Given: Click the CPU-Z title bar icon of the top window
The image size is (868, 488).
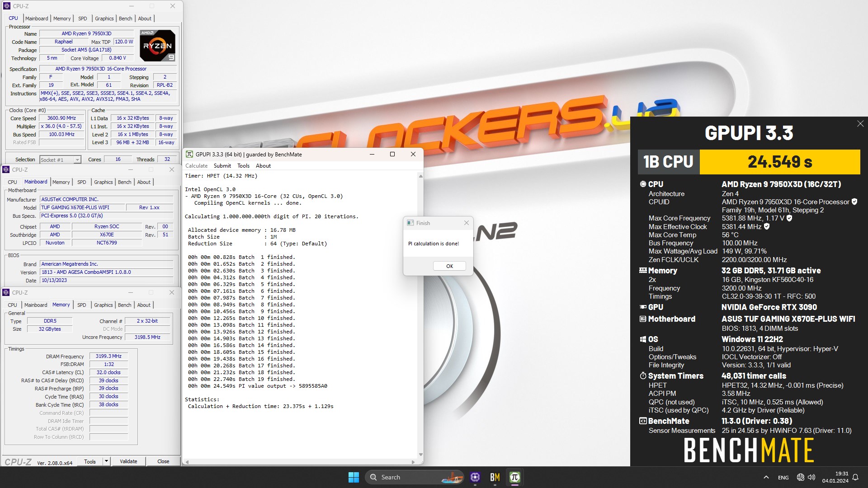Looking at the screenshot, I should [6, 6].
